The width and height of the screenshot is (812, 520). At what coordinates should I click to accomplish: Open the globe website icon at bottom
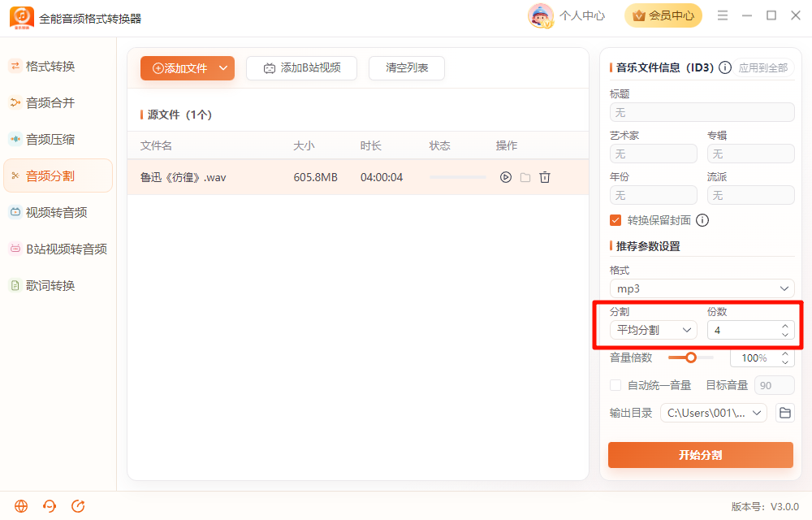click(x=21, y=506)
